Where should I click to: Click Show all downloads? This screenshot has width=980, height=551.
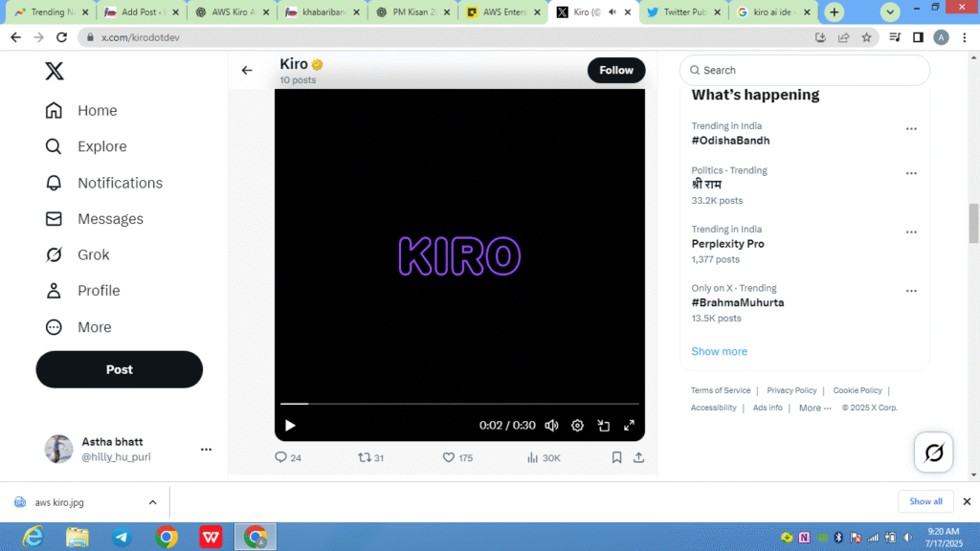point(925,501)
